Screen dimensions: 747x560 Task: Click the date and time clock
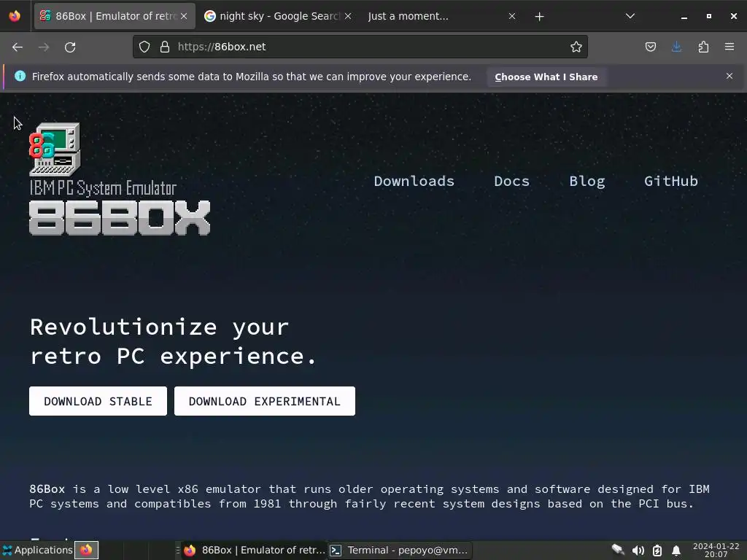click(x=716, y=550)
